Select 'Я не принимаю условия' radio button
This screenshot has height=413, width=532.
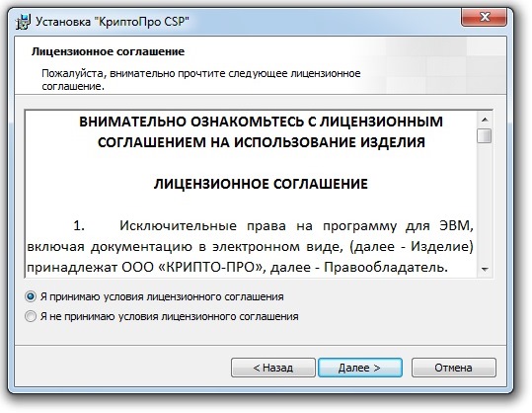[x=31, y=316]
